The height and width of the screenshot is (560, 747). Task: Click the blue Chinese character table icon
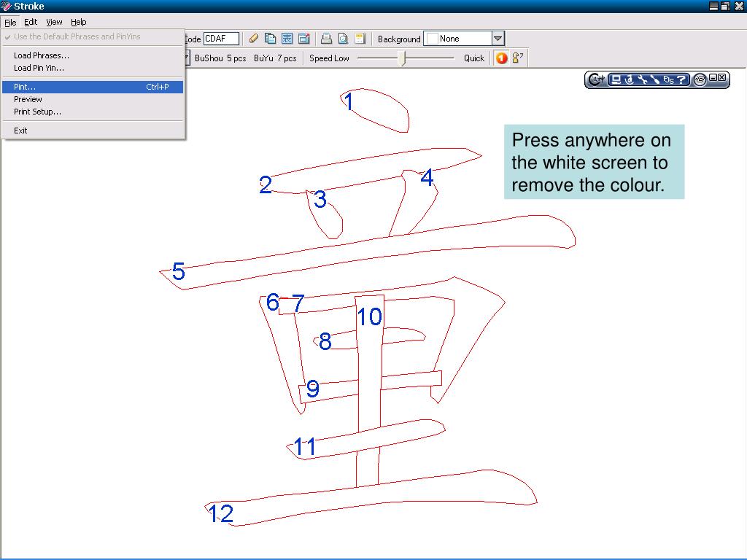pos(287,39)
